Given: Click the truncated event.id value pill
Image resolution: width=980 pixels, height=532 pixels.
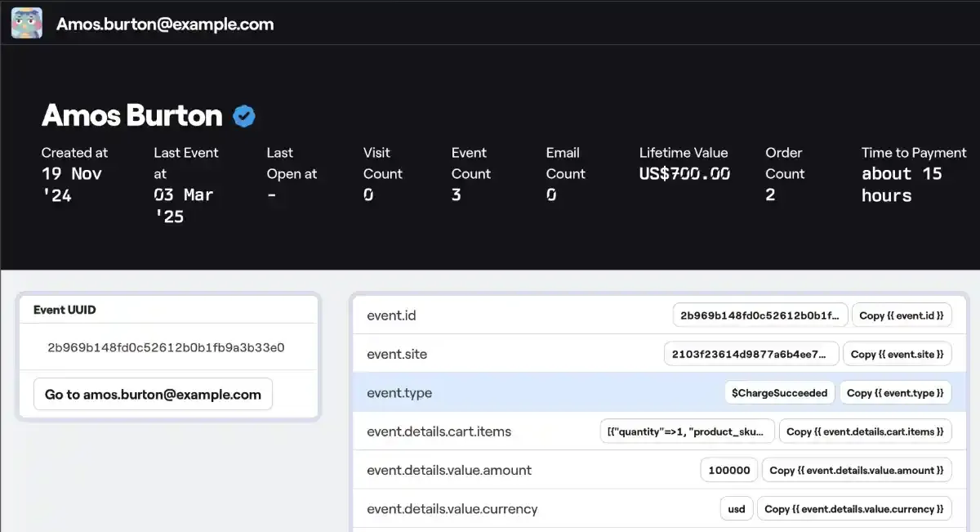Looking at the screenshot, I should pos(759,315).
